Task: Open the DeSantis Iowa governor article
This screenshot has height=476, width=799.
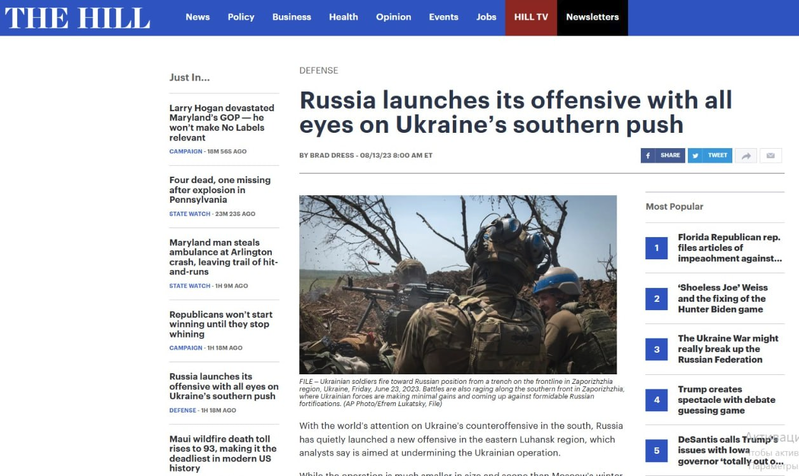Action: coord(730,450)
